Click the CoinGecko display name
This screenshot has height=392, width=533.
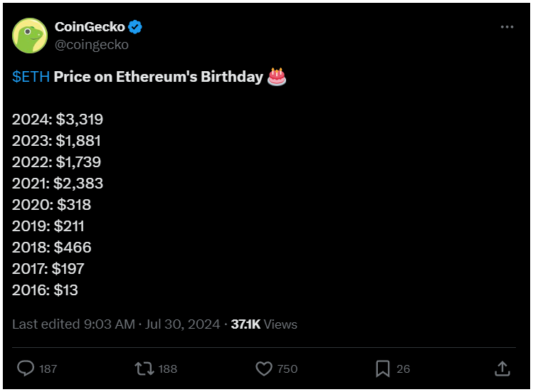(90, 27)
